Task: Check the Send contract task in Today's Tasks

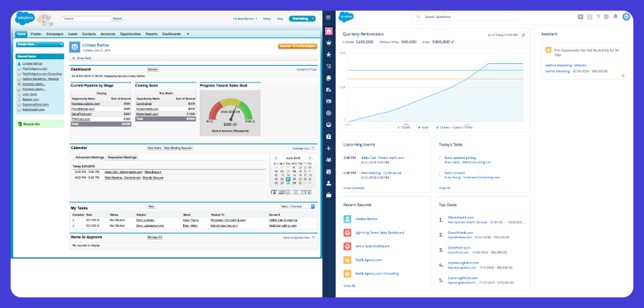Action: (441, 173)
